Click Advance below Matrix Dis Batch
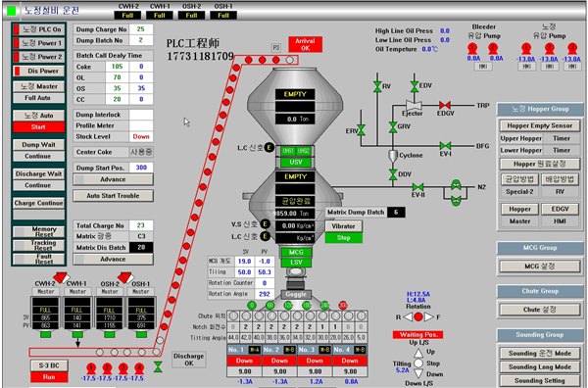This screenshot has width=588, height=388. 113,259
